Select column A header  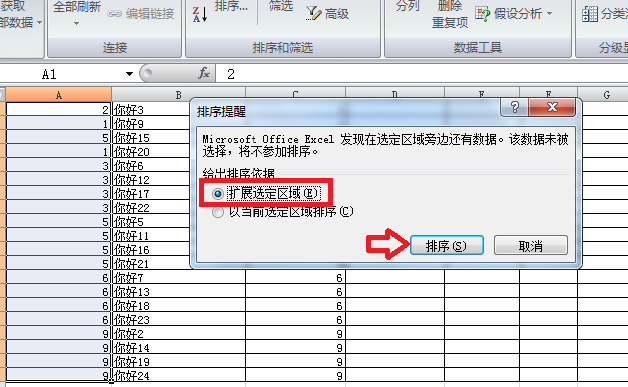click(58, 95)
